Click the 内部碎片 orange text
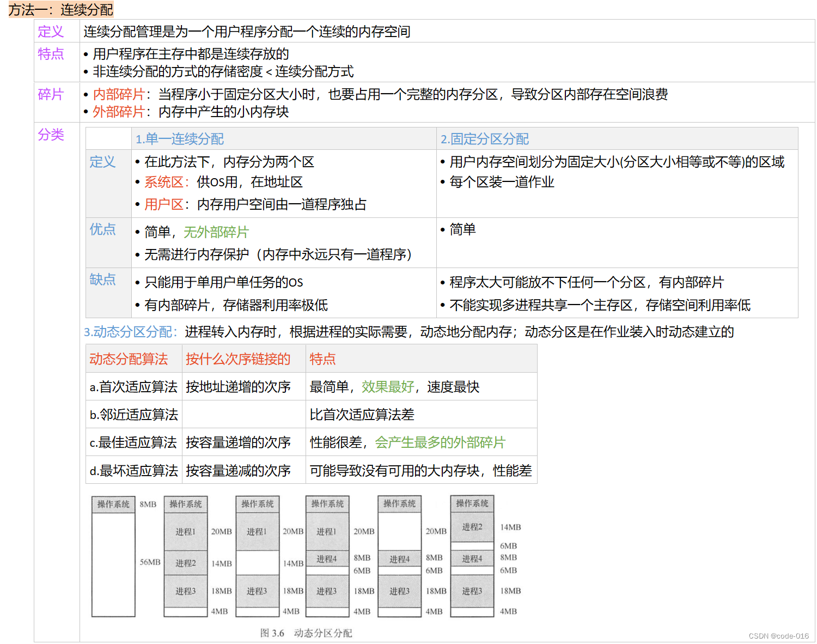 tap(119, 94)
